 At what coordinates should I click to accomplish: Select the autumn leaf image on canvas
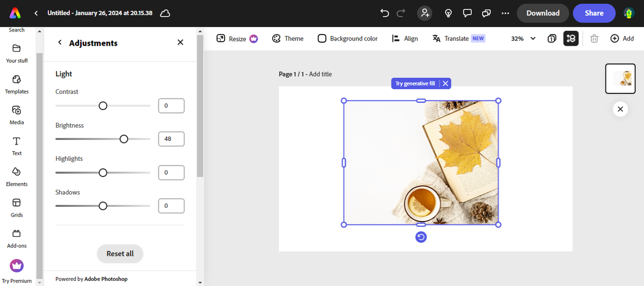(421, 162)
